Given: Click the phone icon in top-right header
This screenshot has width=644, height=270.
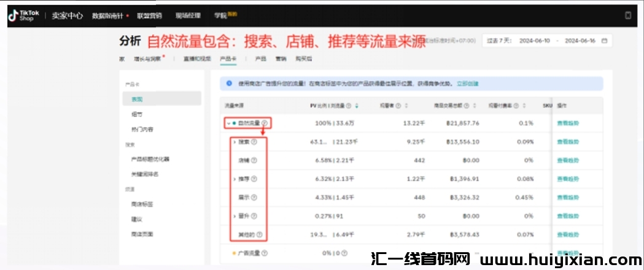Looking at the screenshot, I should (628, 15).
